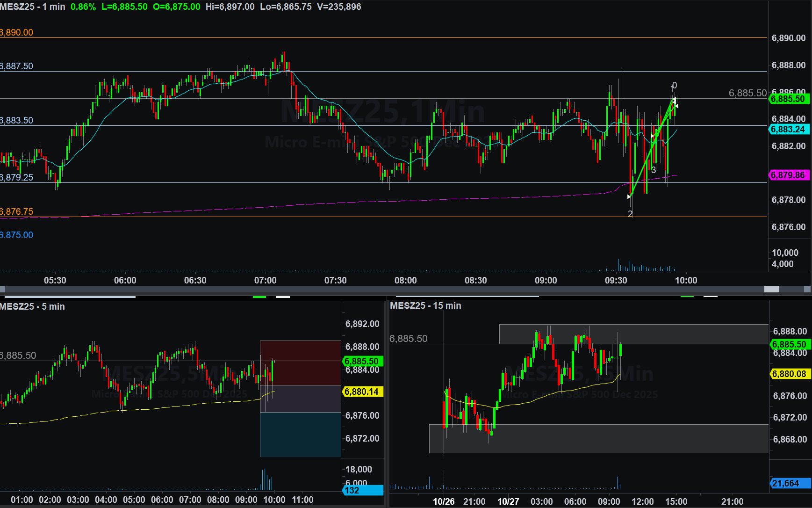Click the MESZ25 - 5 min chart title

[x=33, y=307]
